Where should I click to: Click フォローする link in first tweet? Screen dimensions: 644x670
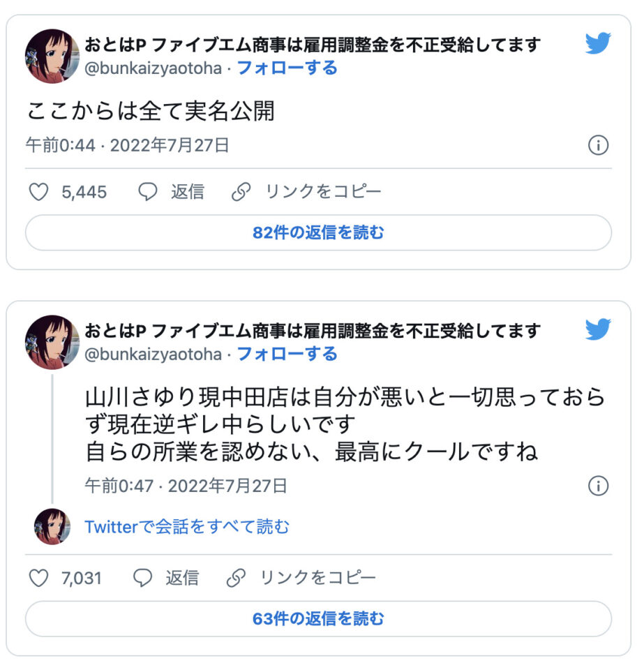(287, 68)
